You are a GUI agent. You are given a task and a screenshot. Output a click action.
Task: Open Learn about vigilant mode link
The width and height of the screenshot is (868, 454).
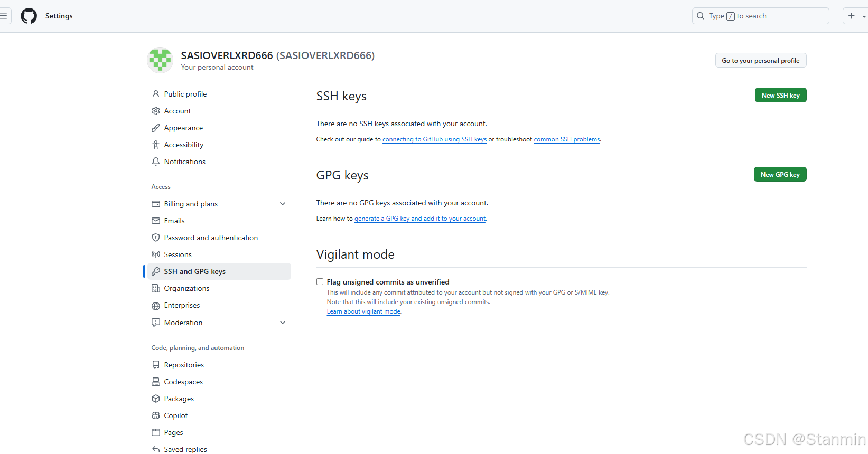point(363,311)
